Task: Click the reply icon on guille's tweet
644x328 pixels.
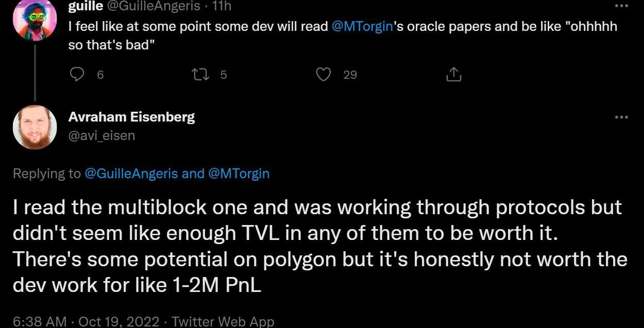Action: [77, 75]
